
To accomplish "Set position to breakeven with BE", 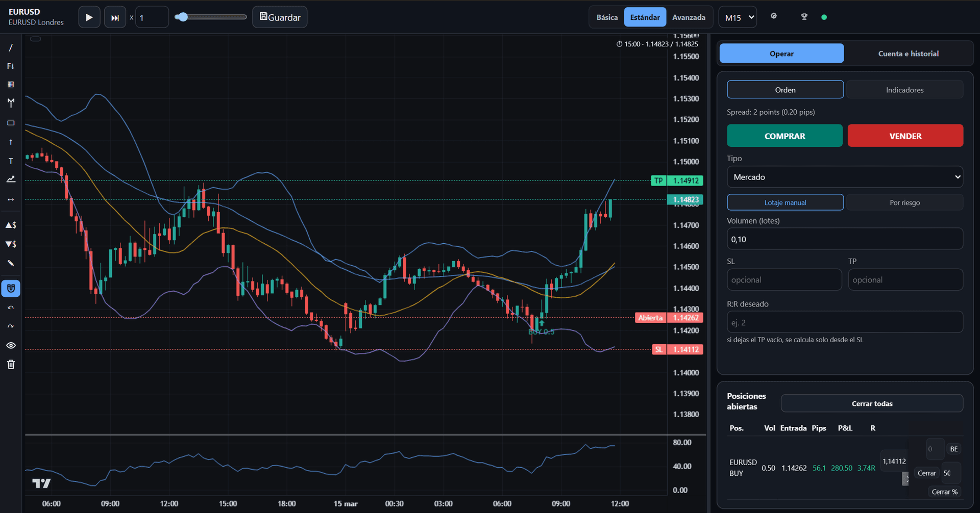I will pos(953,449).
